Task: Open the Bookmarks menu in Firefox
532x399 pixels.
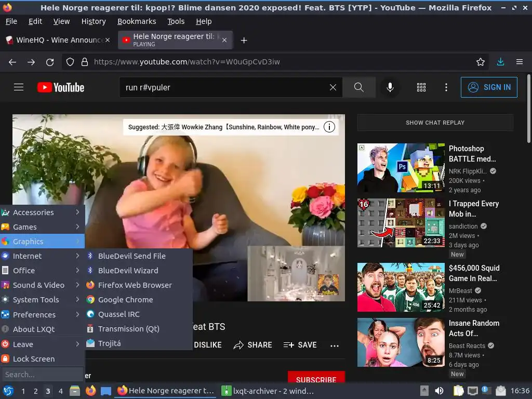Action: (x=137, y=21)
